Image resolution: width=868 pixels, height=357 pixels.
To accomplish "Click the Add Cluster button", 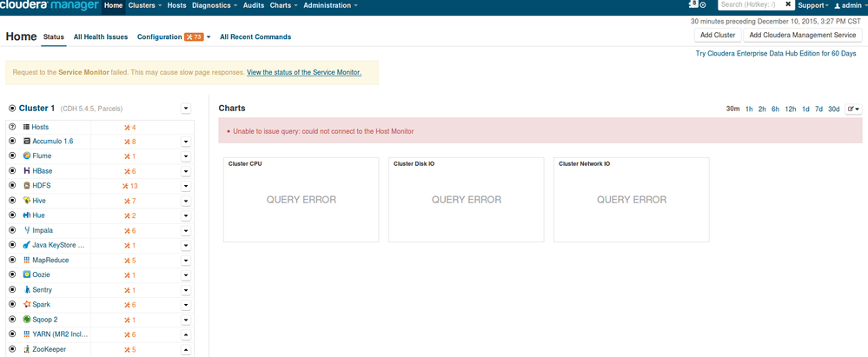I will click(x=718, y=35).
